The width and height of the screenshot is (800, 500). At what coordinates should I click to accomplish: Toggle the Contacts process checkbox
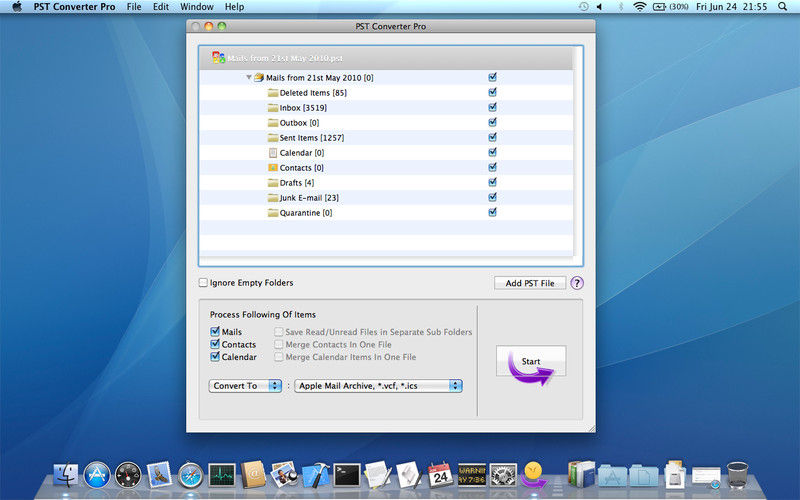[x=215, y=344]
